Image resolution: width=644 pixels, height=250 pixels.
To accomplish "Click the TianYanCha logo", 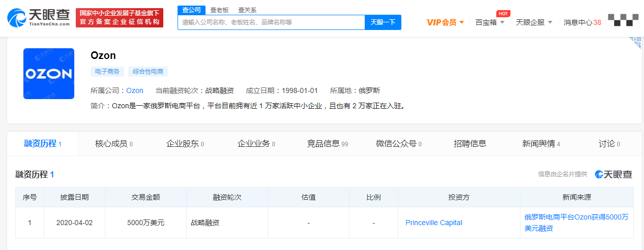I will [39, 18].
